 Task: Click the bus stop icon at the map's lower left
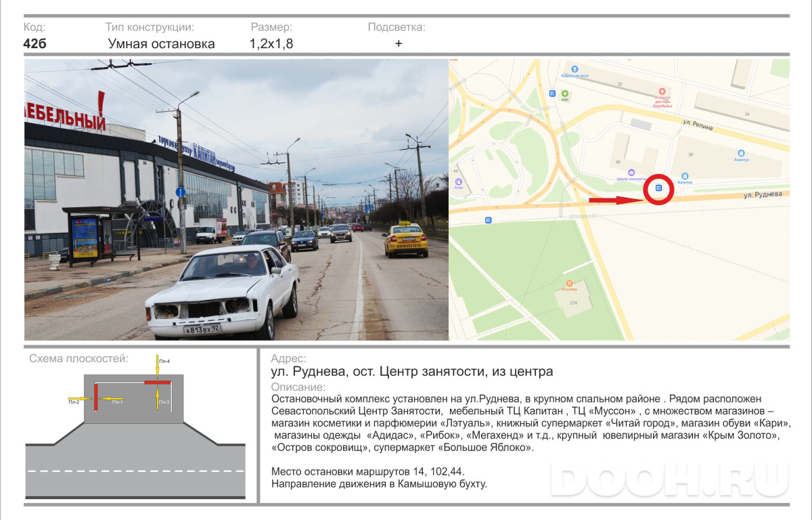[x=488, y=220]
